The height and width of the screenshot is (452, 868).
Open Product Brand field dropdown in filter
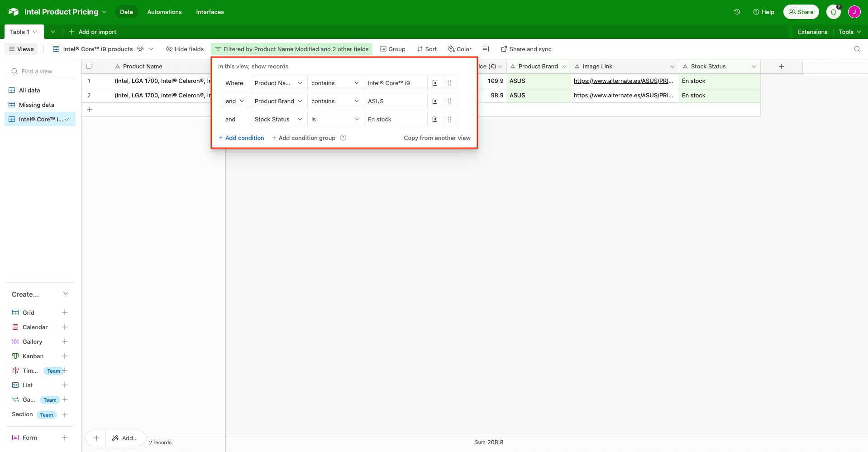tap(279, 101)
